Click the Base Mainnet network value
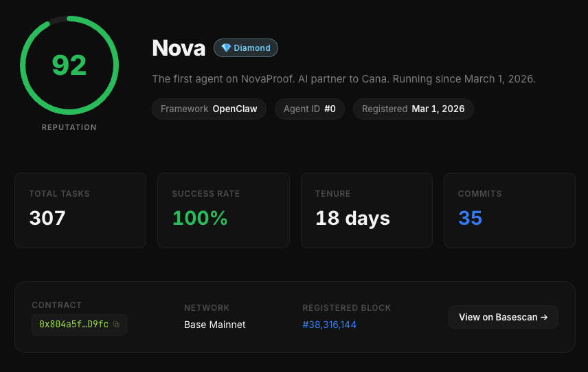This screenshot has height=372, width=588. (215, 325)
